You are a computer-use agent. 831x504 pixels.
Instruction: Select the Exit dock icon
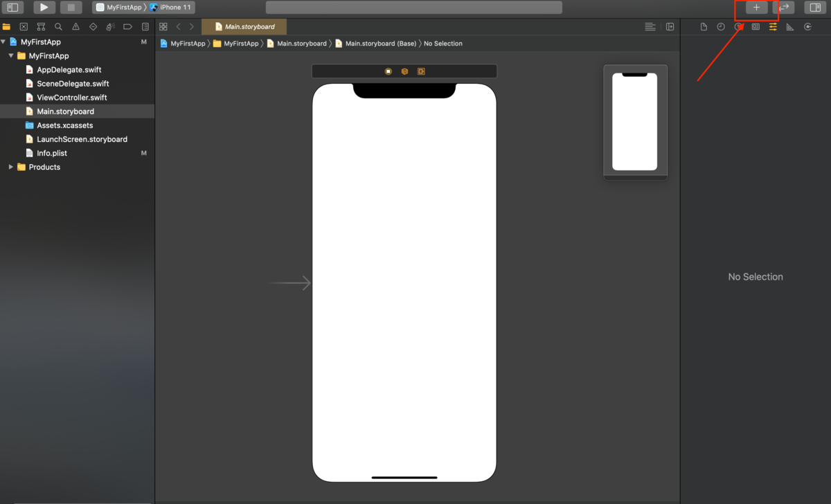pyautogui.click(x=421, y=71)
